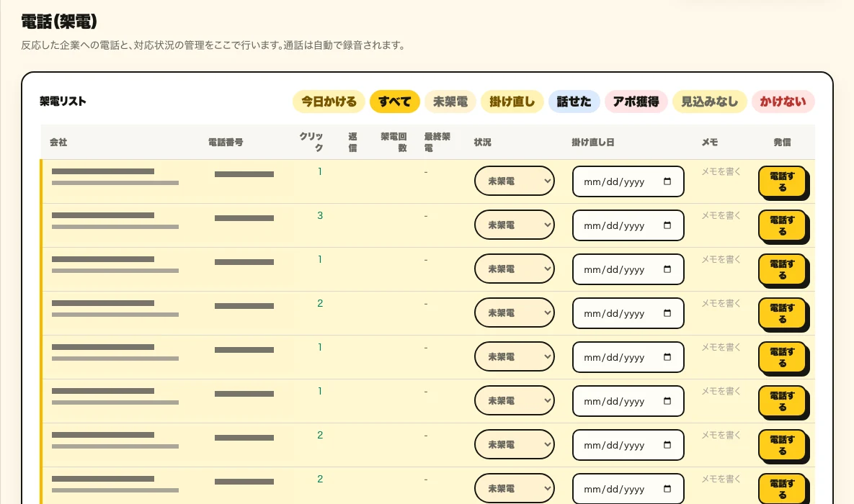This screenshot has width=854, height=504.
Task: Open calendar picker icon in first row
Action: (667, 181)
